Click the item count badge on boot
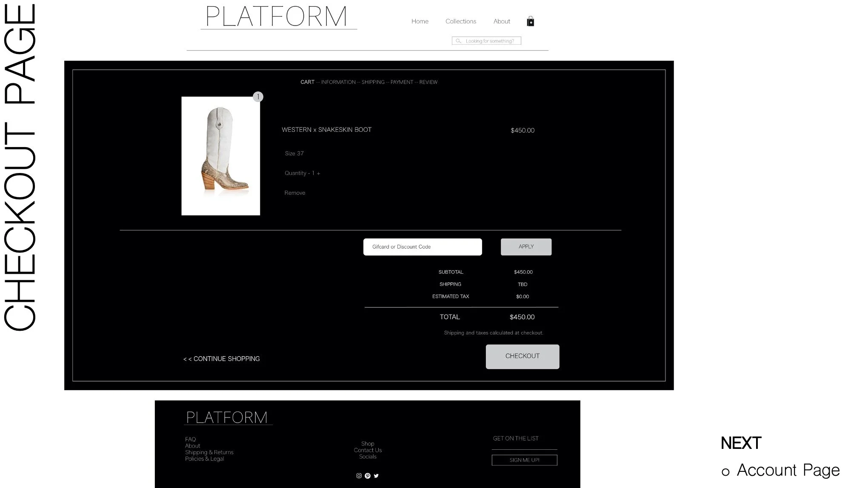868x488 pixels. click(258, 97)
